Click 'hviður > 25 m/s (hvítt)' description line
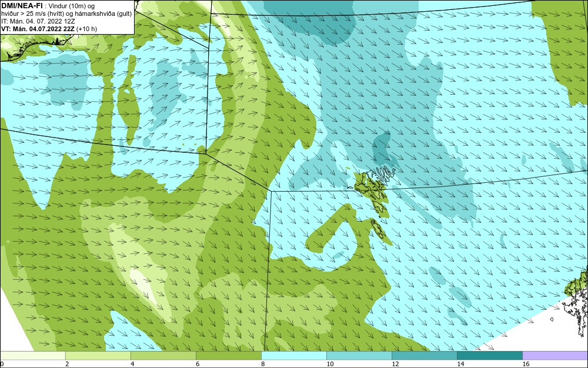Image resolution: width=588 pixels, height=368 pixels. tap(66, 14)
